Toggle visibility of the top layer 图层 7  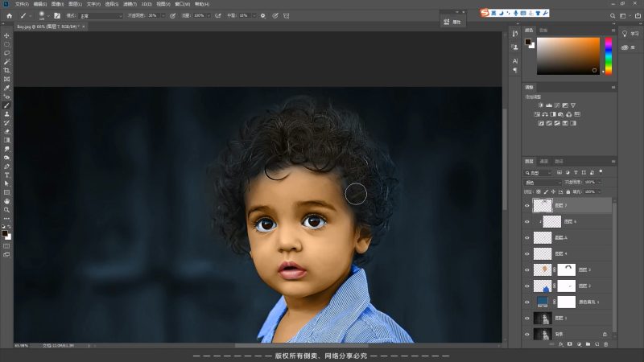[527, 206]
